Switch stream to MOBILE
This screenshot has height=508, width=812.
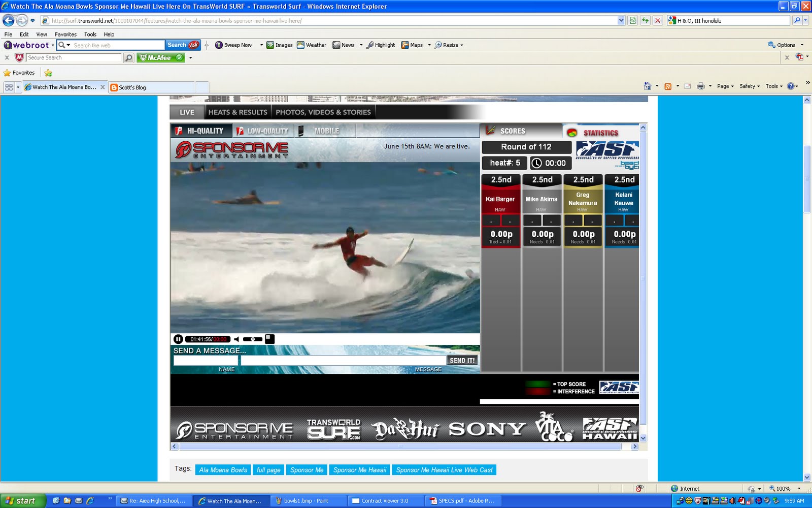(x=325, y=131)
